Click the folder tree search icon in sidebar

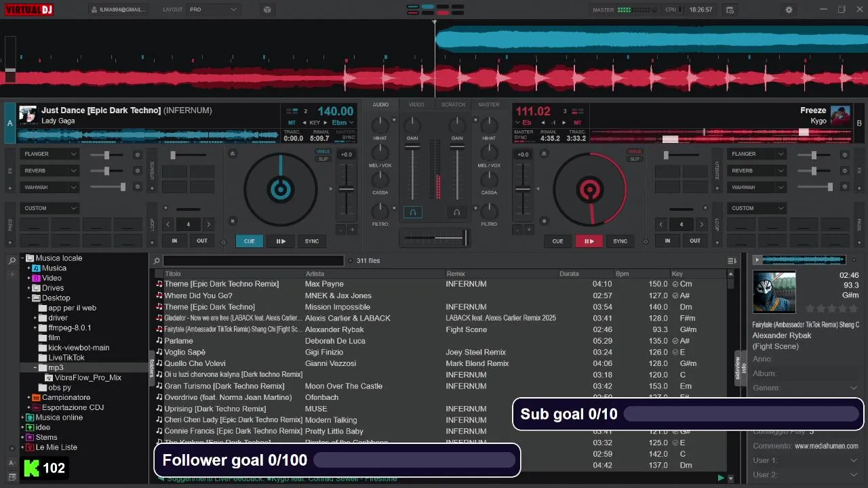coord(12,261)
